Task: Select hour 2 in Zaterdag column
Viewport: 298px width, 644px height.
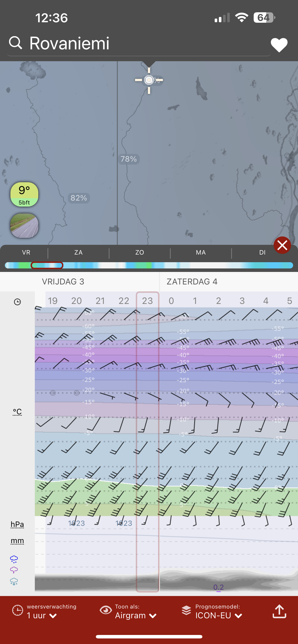Action: coord(218,301)
